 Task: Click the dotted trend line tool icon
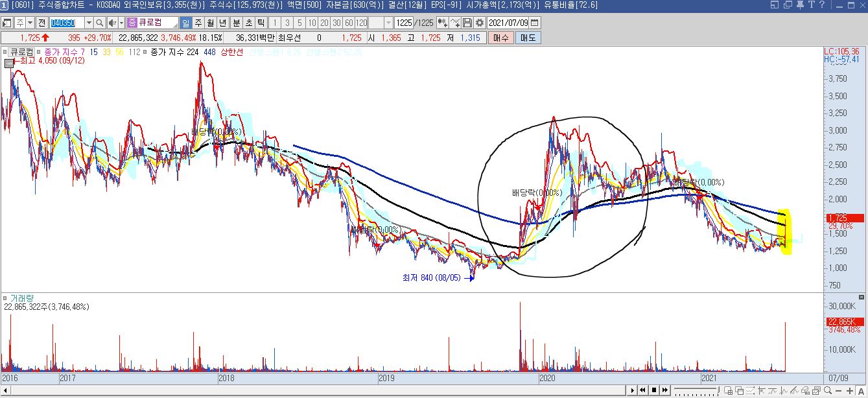tap(750, 390)
